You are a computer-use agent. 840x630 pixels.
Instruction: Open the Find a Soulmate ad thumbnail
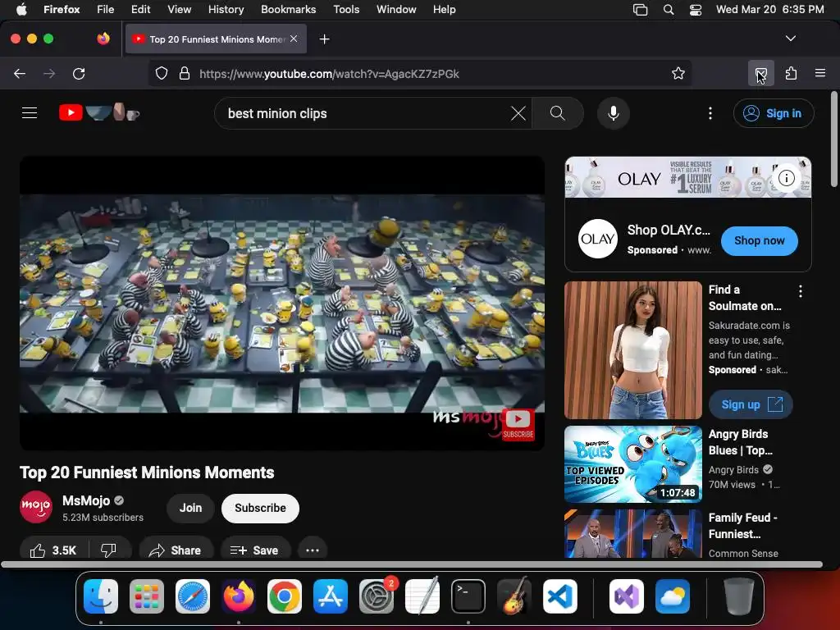click(633, 349)
